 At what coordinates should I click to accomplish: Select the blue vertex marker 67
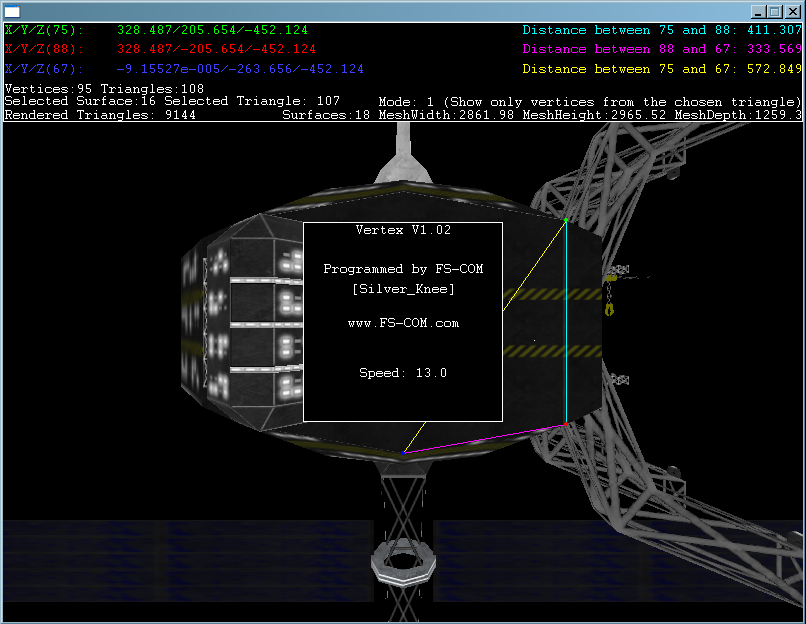pyautogui.click(x=403, y=453)
